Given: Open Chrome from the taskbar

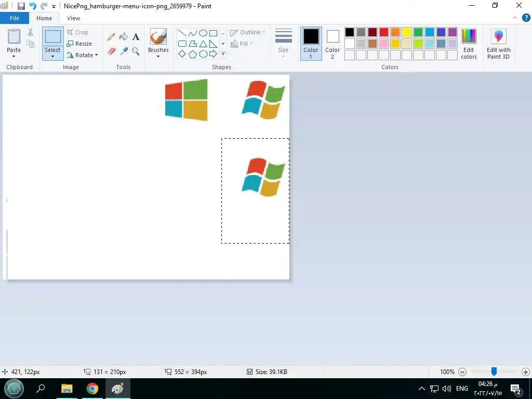Looking at the screenshot, I should coord(92,389).
